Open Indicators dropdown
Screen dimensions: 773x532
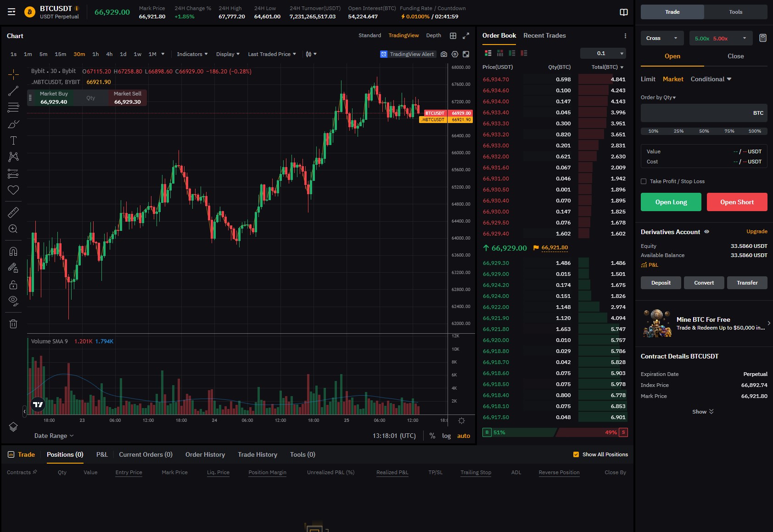[192, 54]
